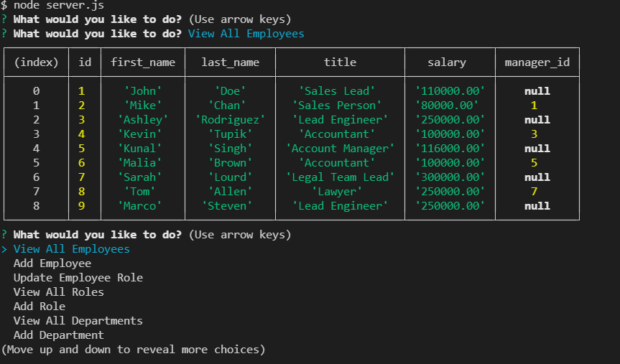Viewport: 620px width, 364px height.
Task: Click the 'Tom' first name cell
Action: 139,192
